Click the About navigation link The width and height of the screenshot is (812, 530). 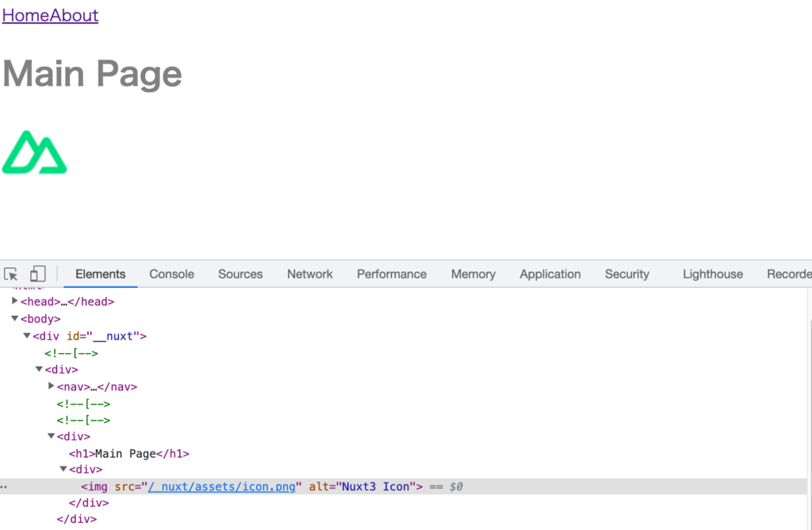75,15
